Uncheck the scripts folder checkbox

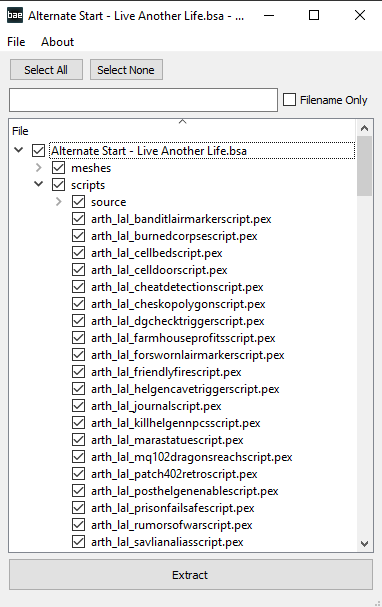tap(58, 185)
